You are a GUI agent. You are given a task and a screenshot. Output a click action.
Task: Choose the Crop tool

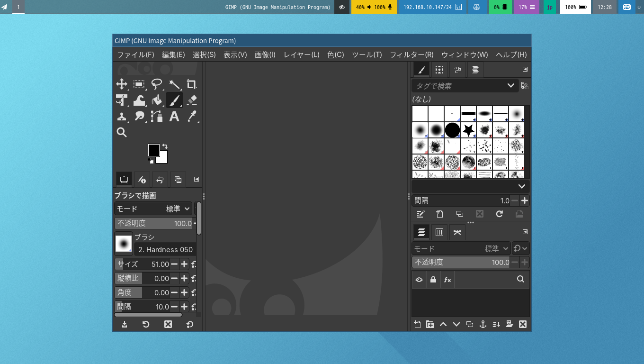(x=192, y=84)
